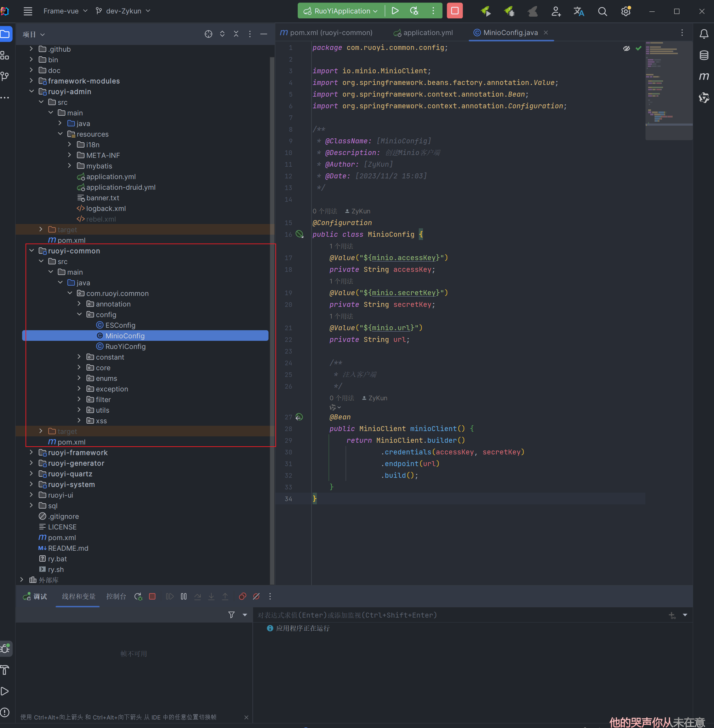This screenshot has height=728, width=714.
Task: Collapse the config package under ruoyi-common
Action: pos(79,315)
